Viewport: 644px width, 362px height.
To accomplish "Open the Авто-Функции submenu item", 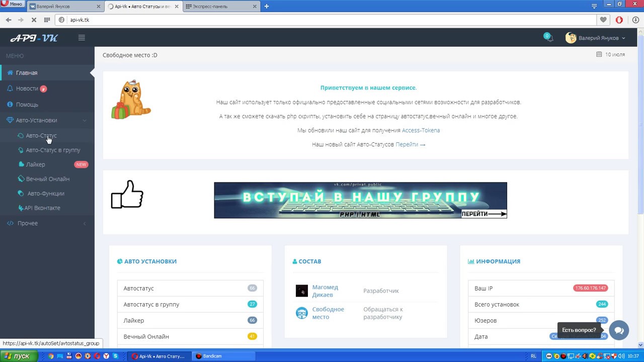I will [x=47, y=194].
